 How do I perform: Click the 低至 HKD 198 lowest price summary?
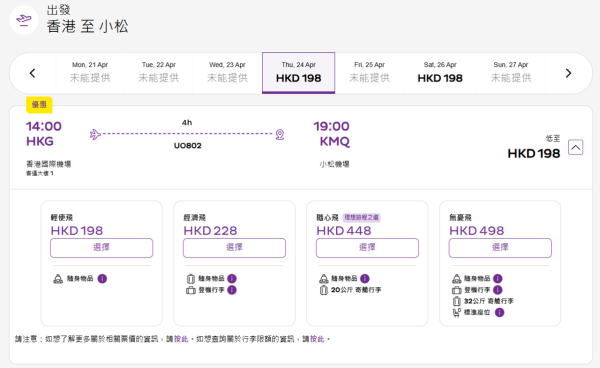(x=534, y=148)
